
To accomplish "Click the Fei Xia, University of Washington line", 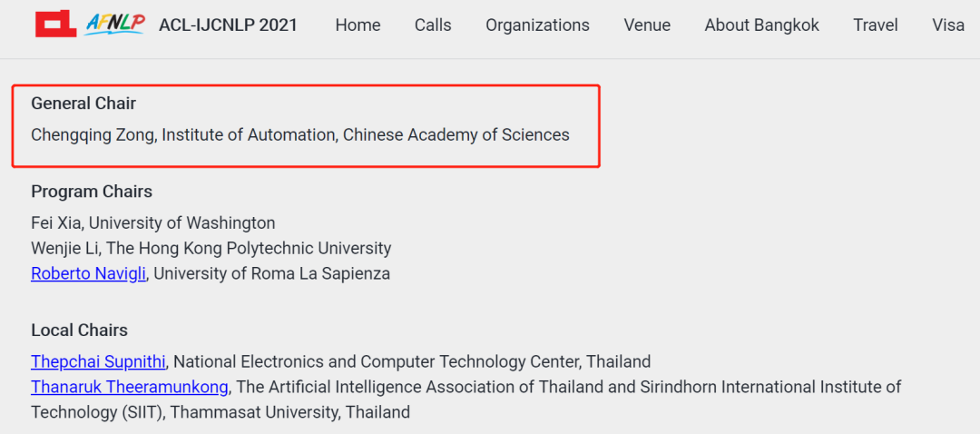I will (152, 222).
